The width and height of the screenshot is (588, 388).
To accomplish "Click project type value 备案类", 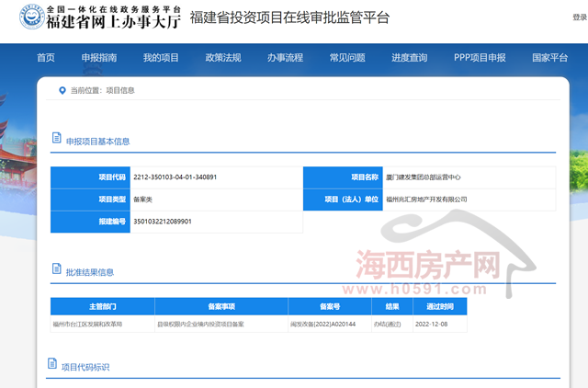I will 143,200.
